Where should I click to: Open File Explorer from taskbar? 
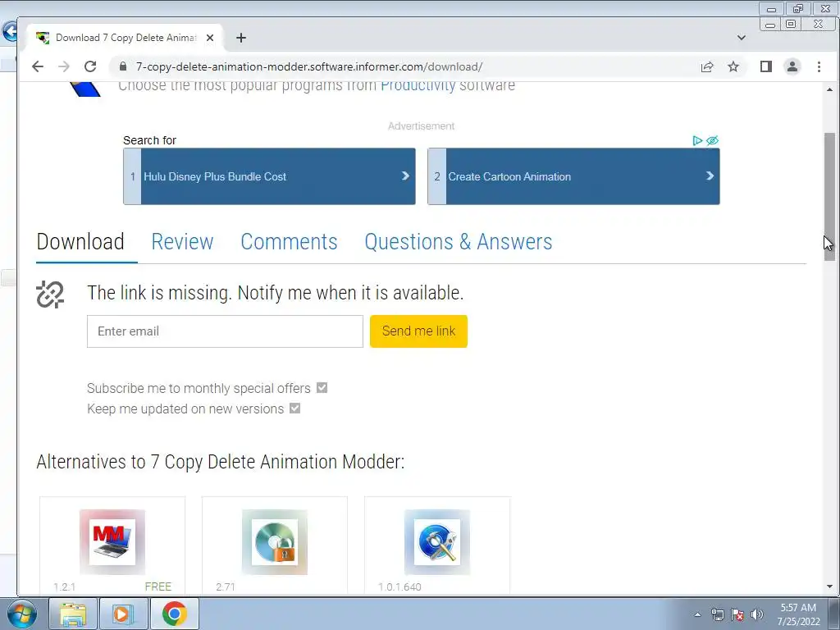(x=73, y=614)
